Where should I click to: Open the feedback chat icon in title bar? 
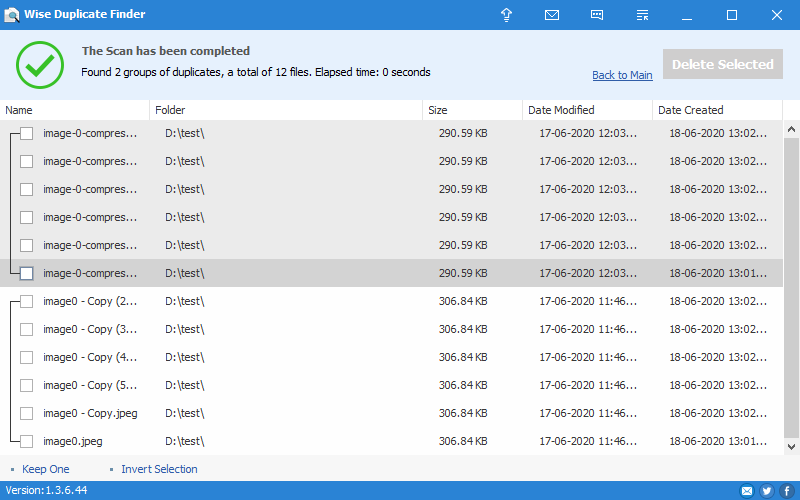(x=597, y=15)
